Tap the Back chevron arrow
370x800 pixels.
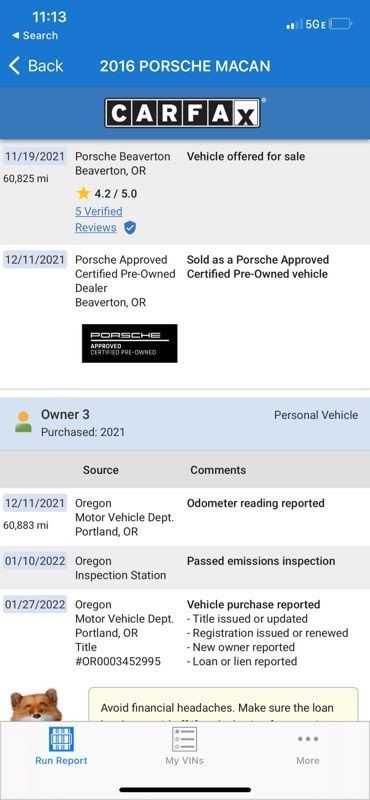(14, 66)
